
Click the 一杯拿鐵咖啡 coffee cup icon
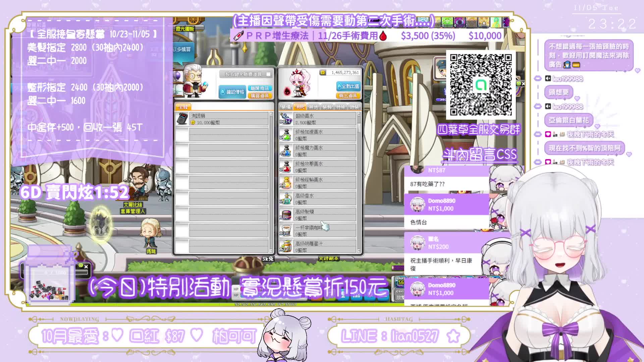[285, 231]
